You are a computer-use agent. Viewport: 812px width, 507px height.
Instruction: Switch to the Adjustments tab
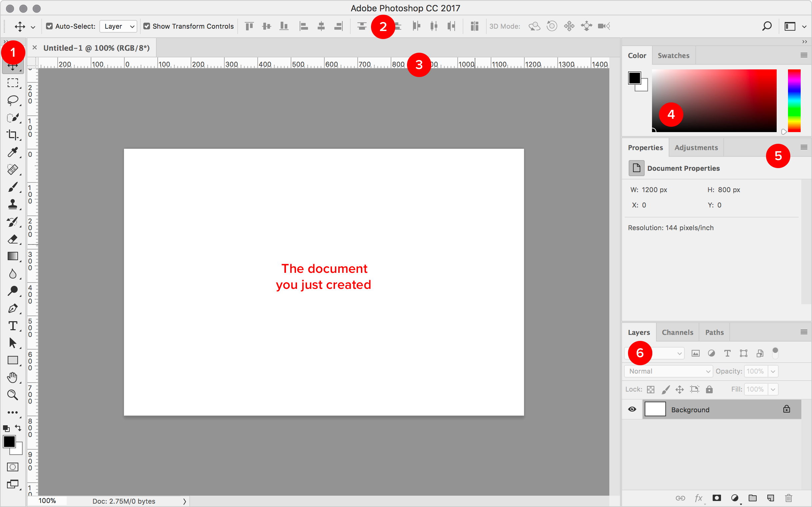(696, 147)
